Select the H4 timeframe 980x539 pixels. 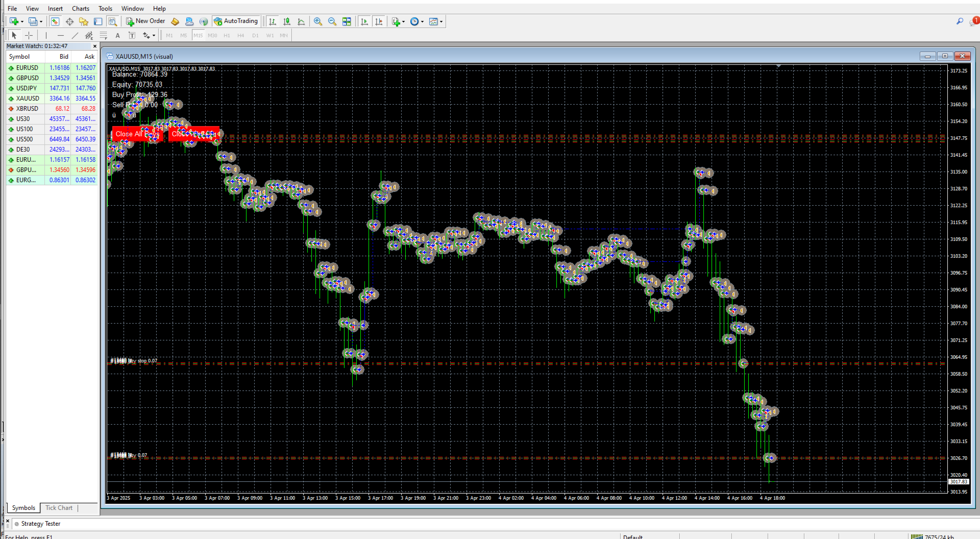pyautogui.click(x=241, y=35)
